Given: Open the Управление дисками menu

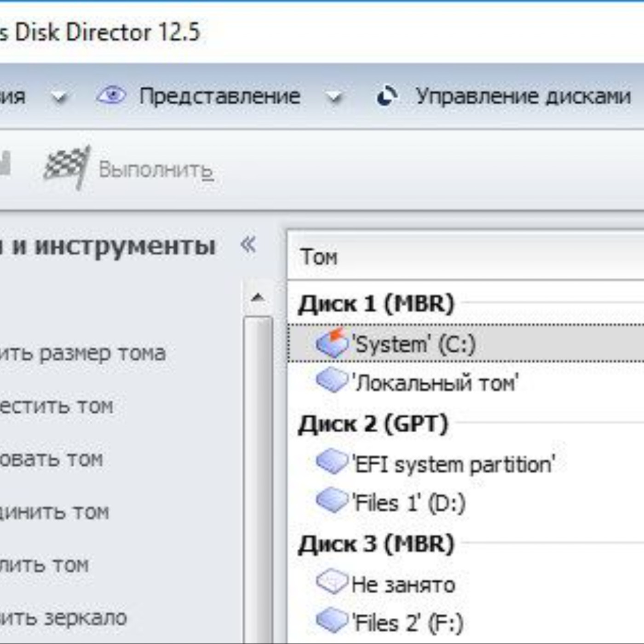Looking at the screenshot, I should tap(523, 96).
